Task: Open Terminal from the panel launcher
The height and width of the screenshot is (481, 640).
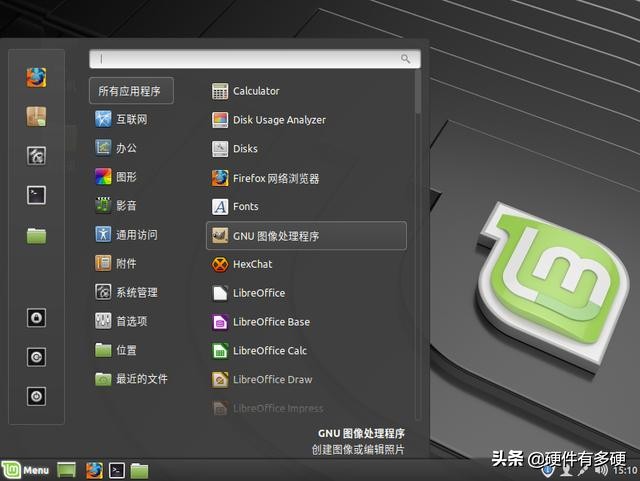Action: tap(117, 470)
